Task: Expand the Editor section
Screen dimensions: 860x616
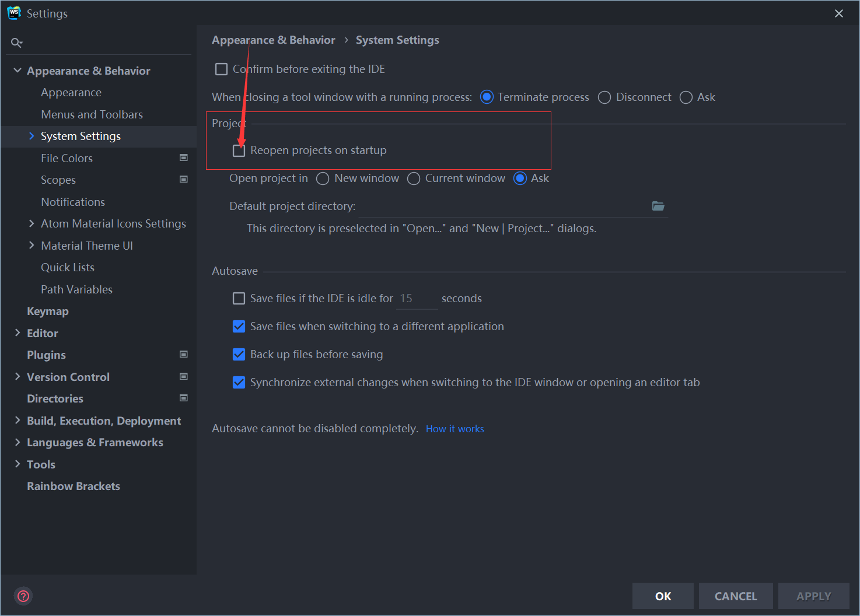Action: (17, 332)
